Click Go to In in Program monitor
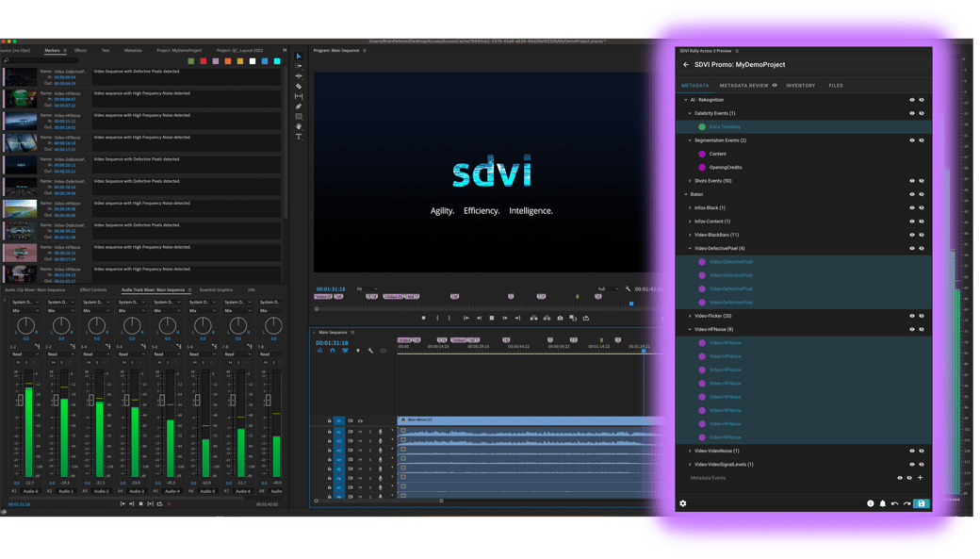Screen dimensions: 980x559 click(466, 319)
